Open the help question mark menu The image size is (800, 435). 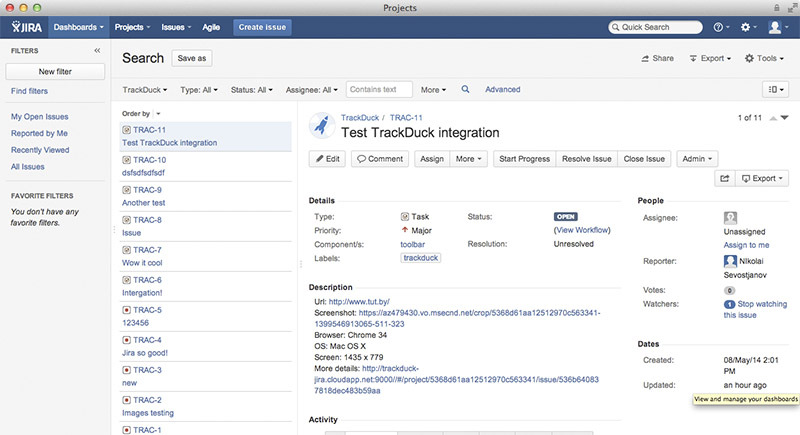[721, 27]
